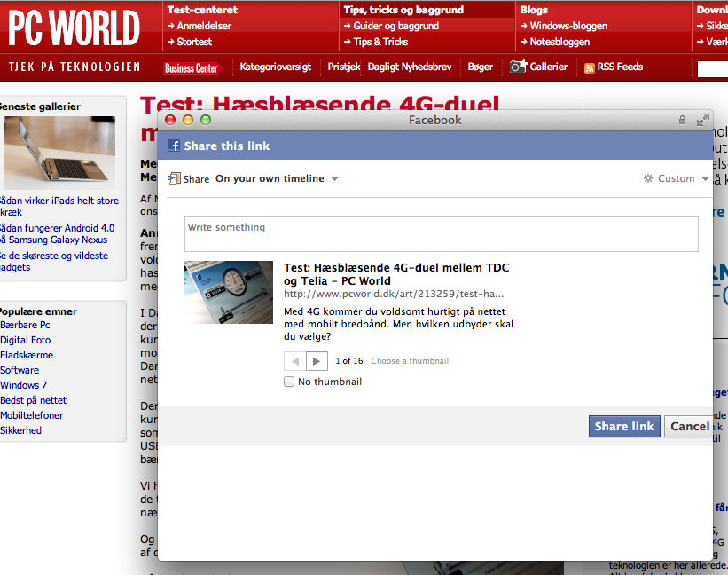Click the Choose a thumbnail label
The image size is (728, 575).
click(x=410, y=361)
